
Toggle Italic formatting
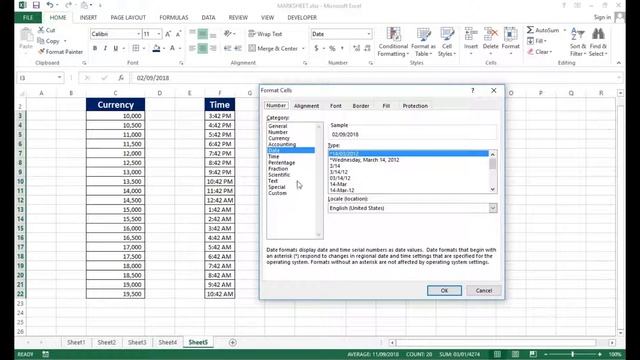[105, 48]
